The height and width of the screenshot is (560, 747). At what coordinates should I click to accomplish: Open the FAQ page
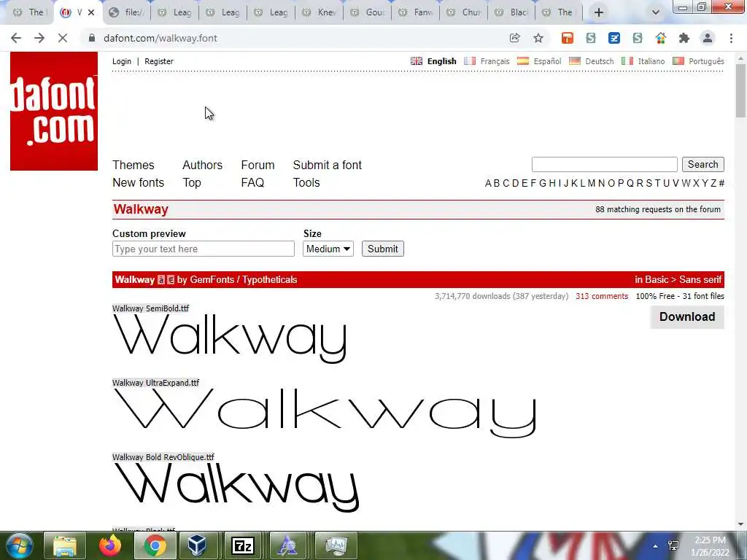(x=252, y=182)
